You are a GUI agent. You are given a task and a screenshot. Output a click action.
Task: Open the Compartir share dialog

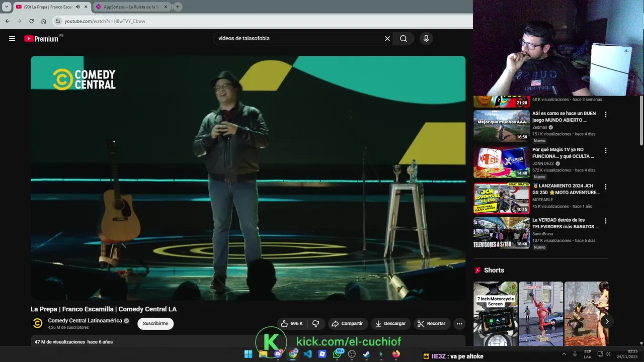(x=347, y=324)
